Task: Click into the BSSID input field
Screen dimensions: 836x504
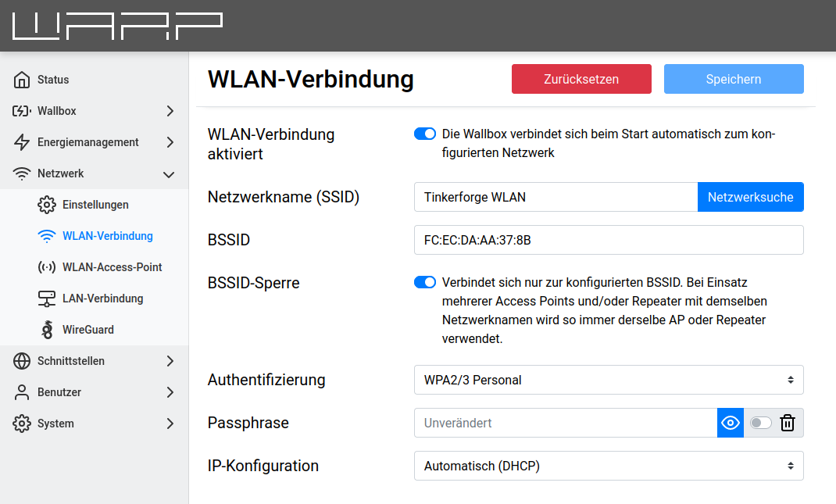Action: tap(608, 240)
